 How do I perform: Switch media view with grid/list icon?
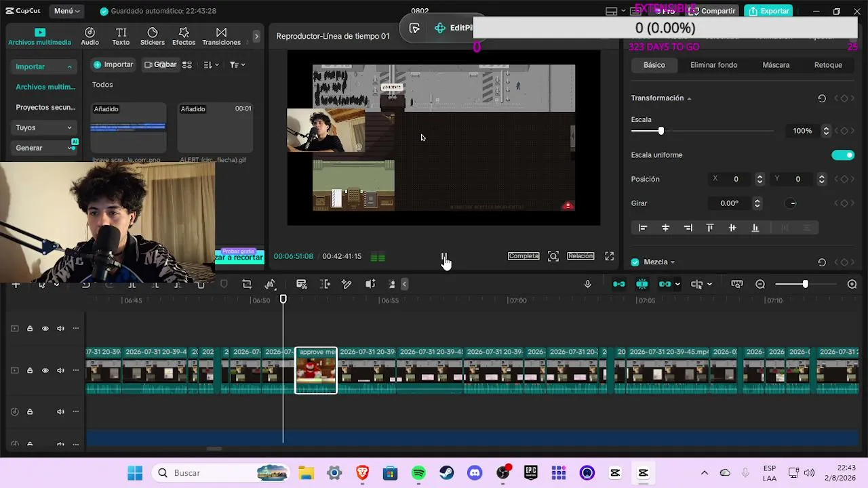click(187, 64)
